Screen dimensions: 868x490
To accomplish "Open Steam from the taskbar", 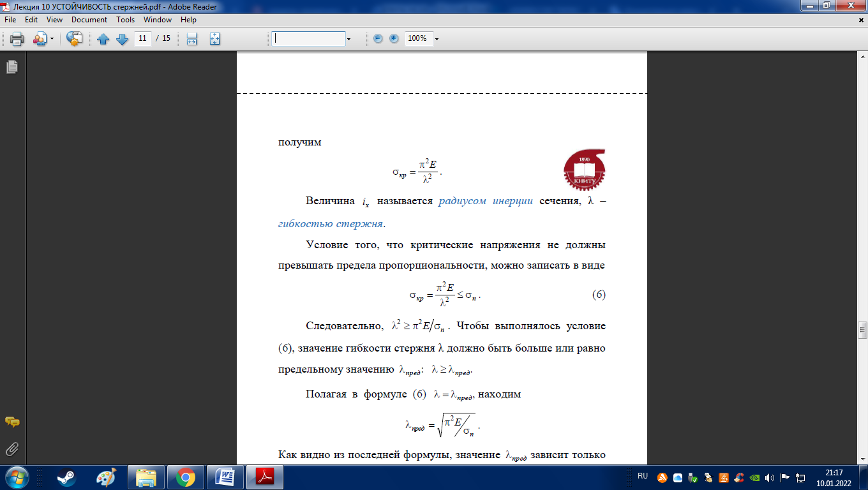I will click(65, 477).
